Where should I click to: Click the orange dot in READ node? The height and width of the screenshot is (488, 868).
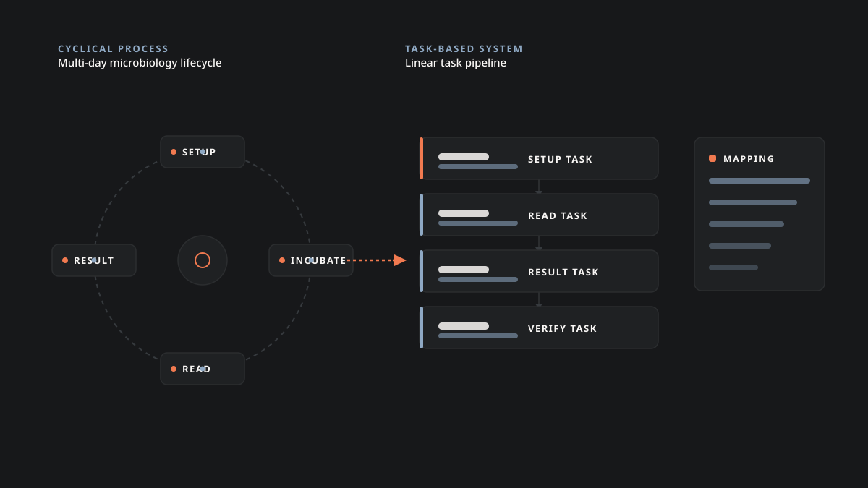[174, 369]
